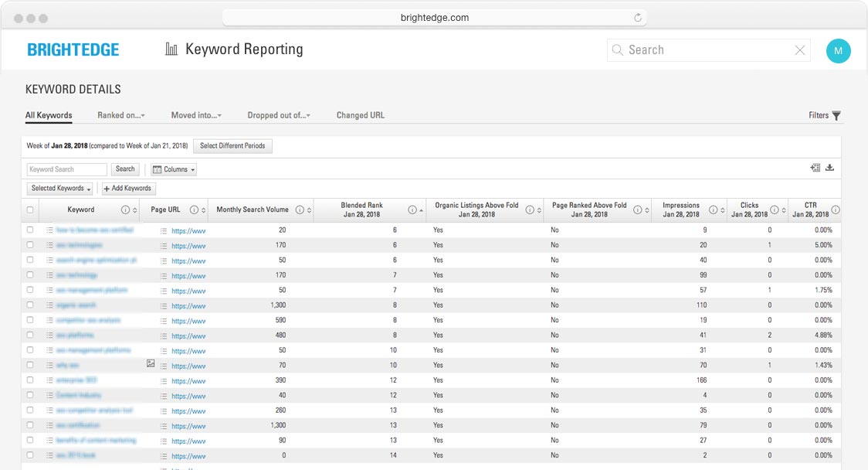Clear the top search box with X icon

(x=800, y=50)
